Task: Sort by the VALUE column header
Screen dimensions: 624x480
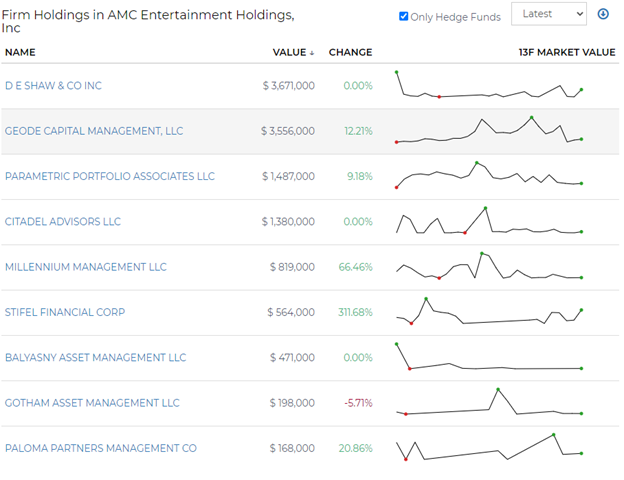Action: click(293, 52)
